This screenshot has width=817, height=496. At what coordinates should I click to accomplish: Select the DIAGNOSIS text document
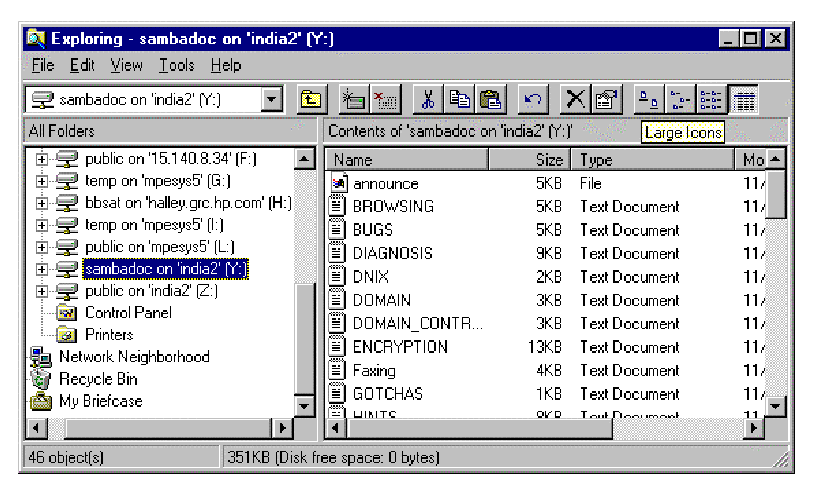(393, 254)
